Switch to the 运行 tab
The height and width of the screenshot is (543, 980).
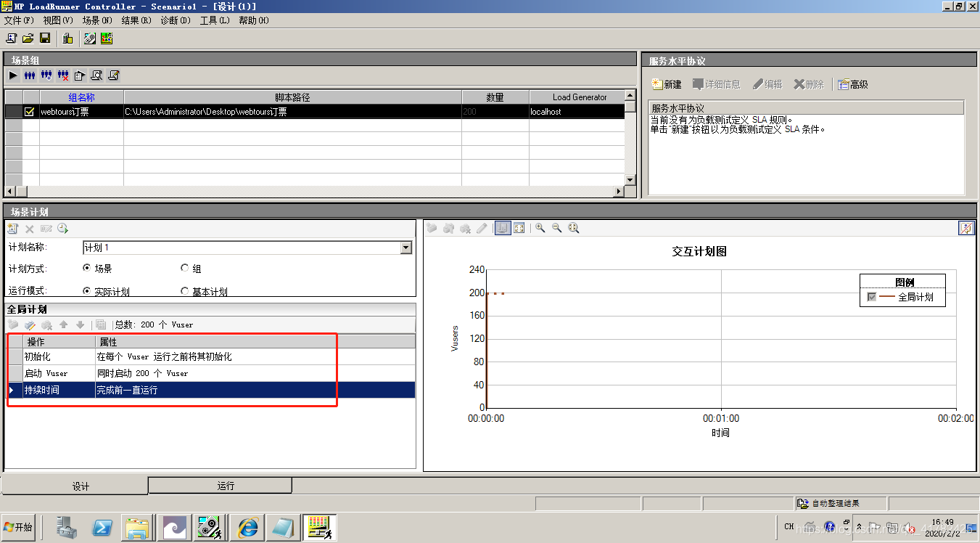coord(221,485)
